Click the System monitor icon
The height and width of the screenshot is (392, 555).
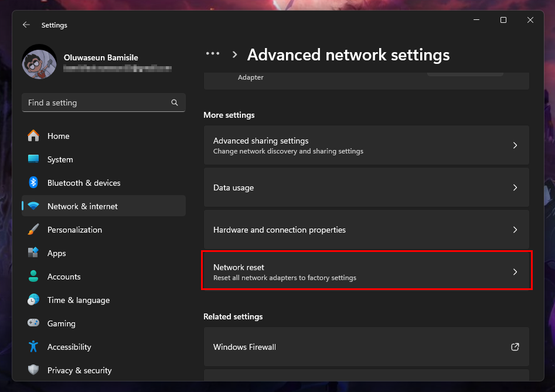click(x=33, y=159)
